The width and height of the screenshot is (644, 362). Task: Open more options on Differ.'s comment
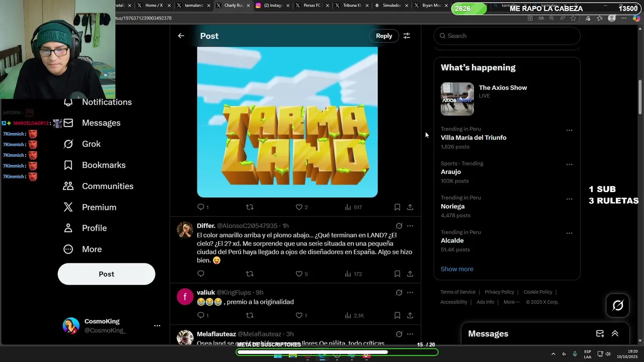[x=410, y=226]
